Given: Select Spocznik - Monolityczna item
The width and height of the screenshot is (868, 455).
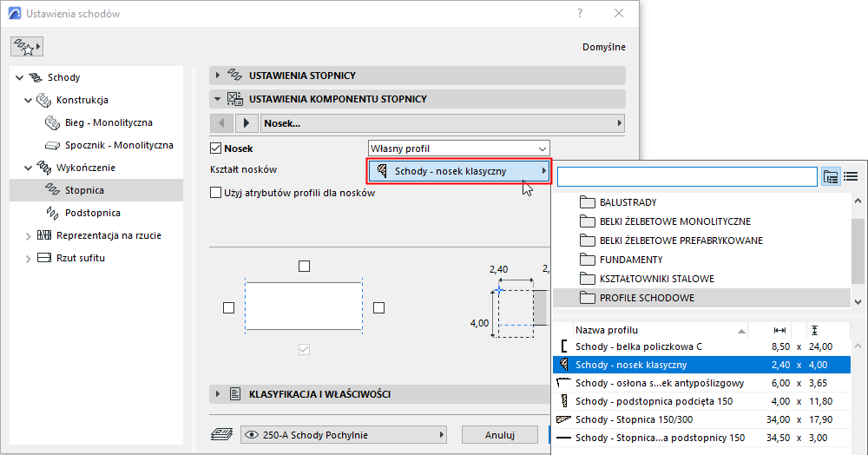Looking at the screenshot, I should (x=119, y=145).
